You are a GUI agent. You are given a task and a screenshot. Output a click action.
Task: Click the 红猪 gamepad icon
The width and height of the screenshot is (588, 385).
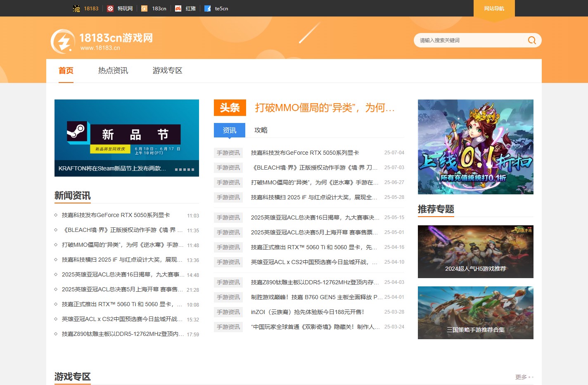coord(178,8)
